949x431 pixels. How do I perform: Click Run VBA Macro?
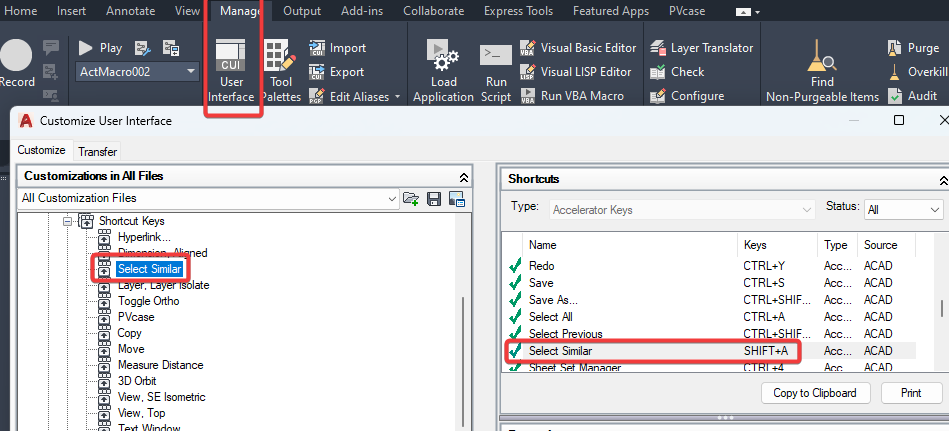pyautogui.click(x=571, y=96)
